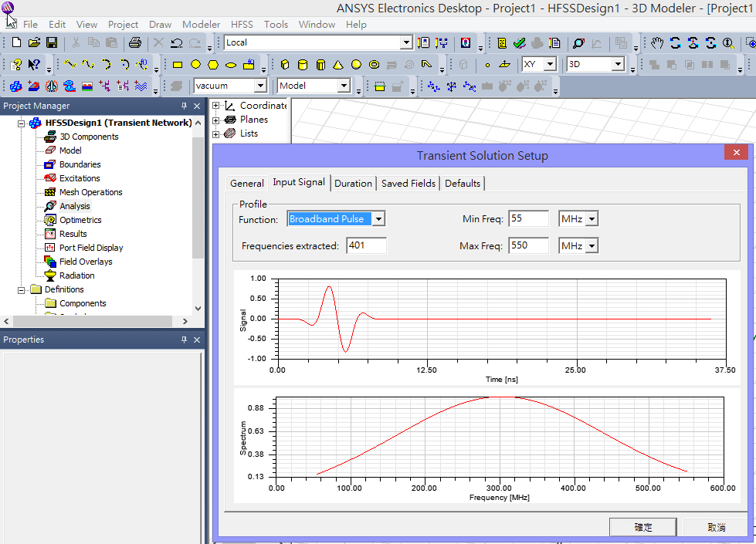Select the Draw torus tool
Viewport: 756px width, 544px height.
pyautogui.click(x=374, y=65)
